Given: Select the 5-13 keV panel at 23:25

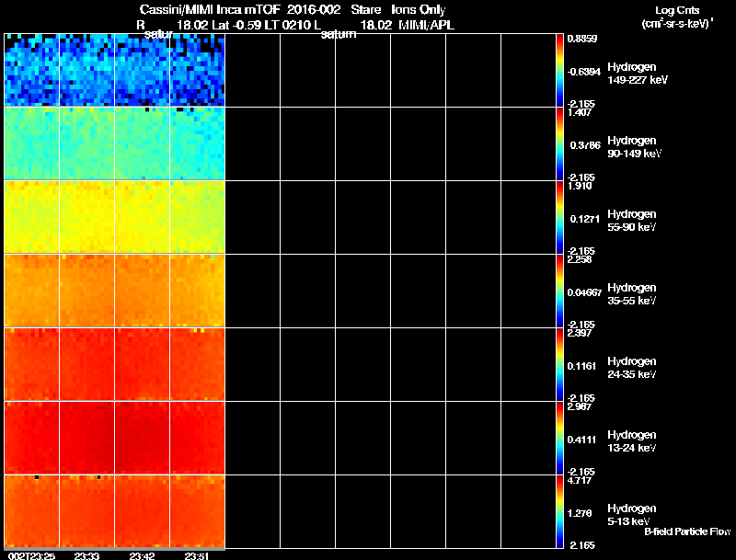Looking at the screenshot, I should tap(31, 511).
